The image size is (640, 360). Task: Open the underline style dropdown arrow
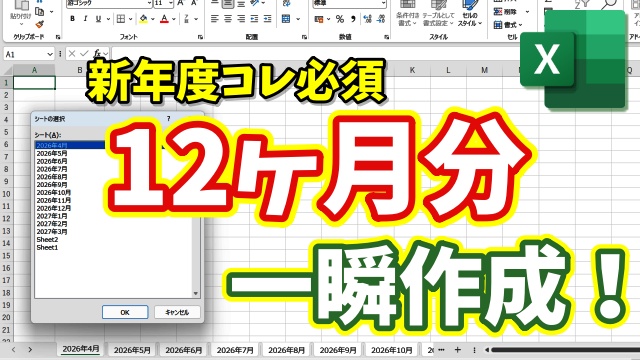coord(108,19)
